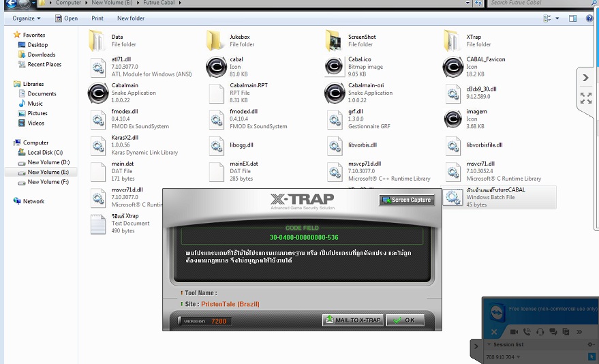
Task: Select the d3dx9_30.dll file icon
Action: coord(453,93)
